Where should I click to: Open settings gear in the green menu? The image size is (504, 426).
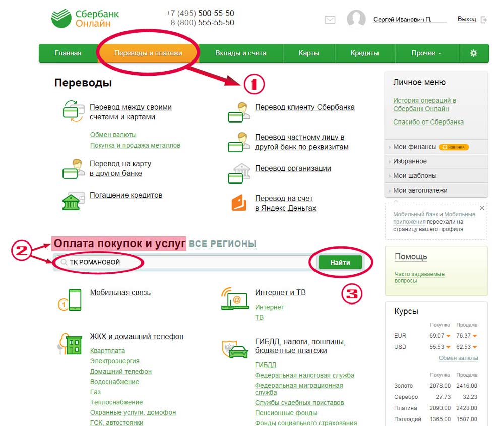473,53
